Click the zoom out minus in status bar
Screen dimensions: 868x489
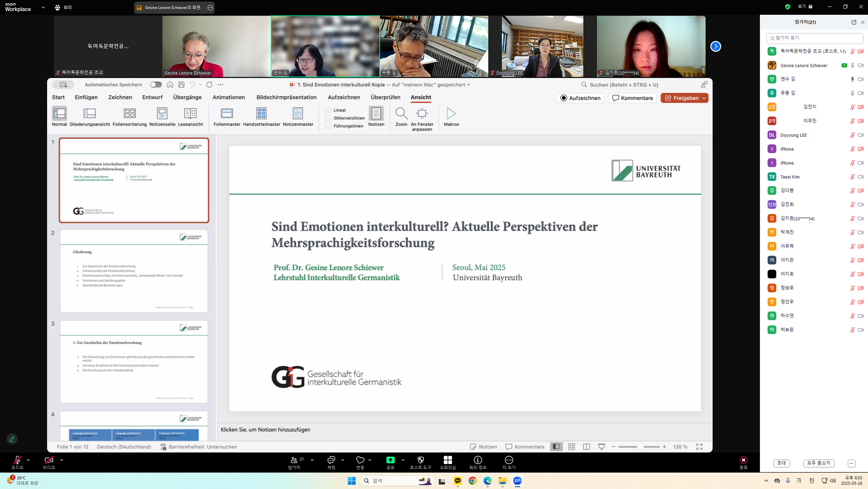[x=613, y=447]
